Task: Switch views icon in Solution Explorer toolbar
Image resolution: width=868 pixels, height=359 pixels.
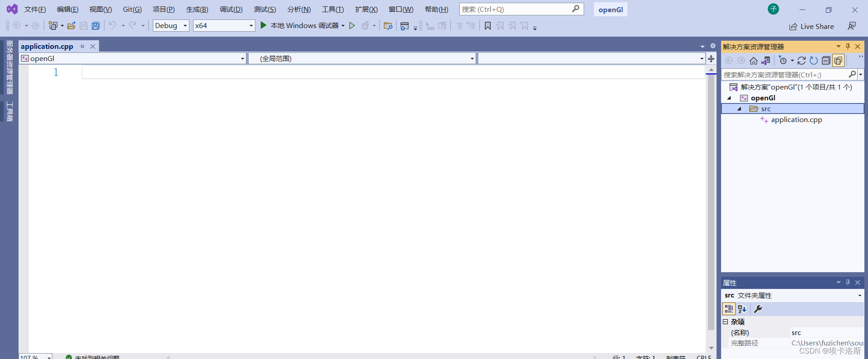Action: click(766, 61)
